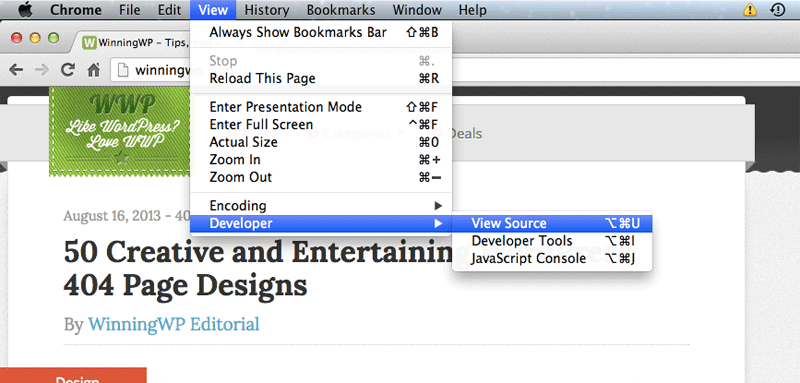Open the Help menu

coord(472,10)
